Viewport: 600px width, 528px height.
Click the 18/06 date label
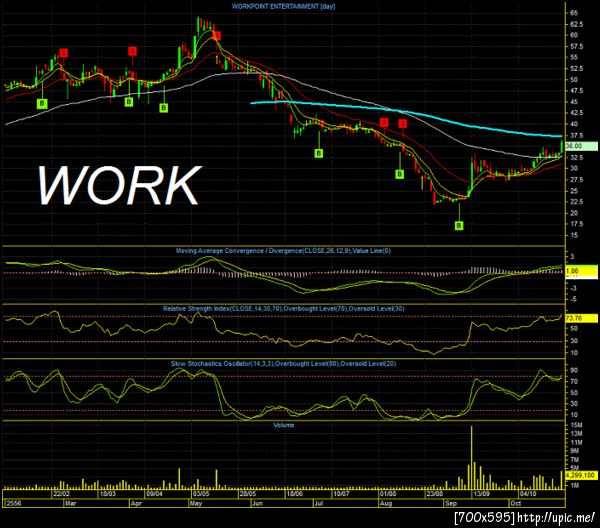click(295, 494)
